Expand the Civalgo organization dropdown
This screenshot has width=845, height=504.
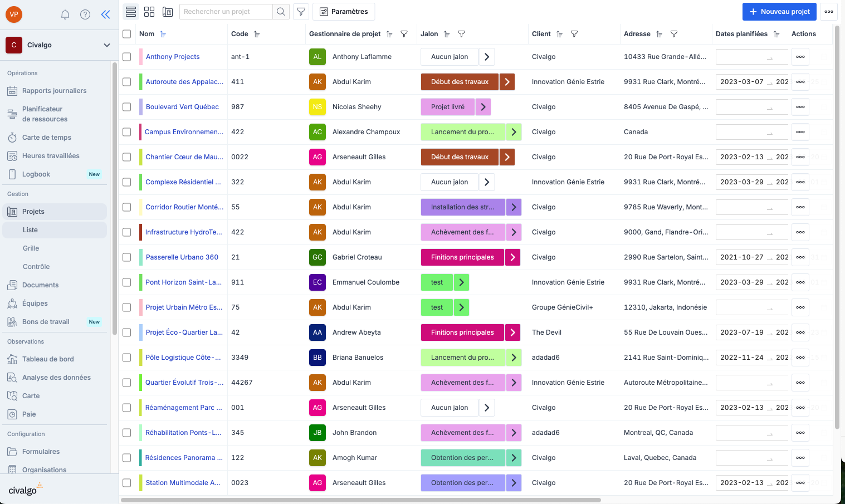point(107,45)
